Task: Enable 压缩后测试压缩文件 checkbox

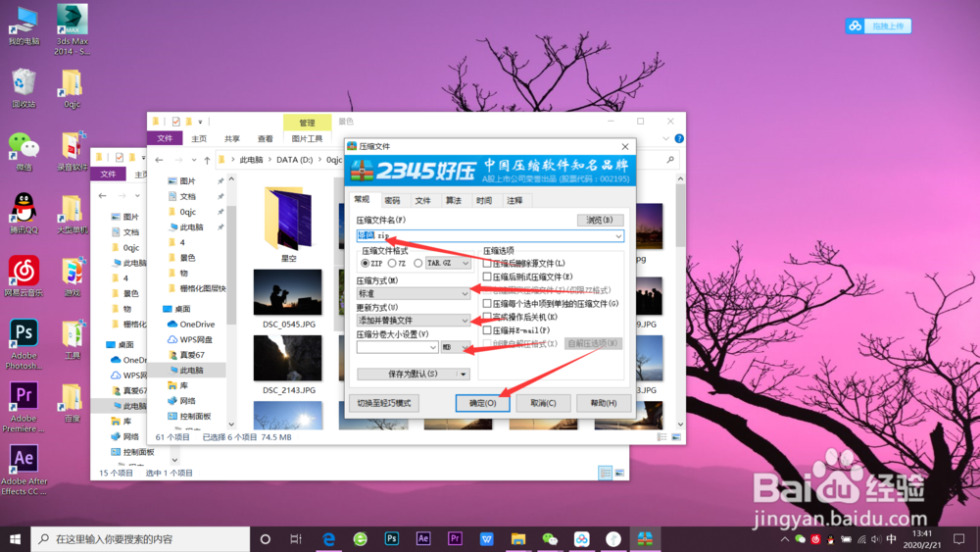Action: (x=487, y=276)
